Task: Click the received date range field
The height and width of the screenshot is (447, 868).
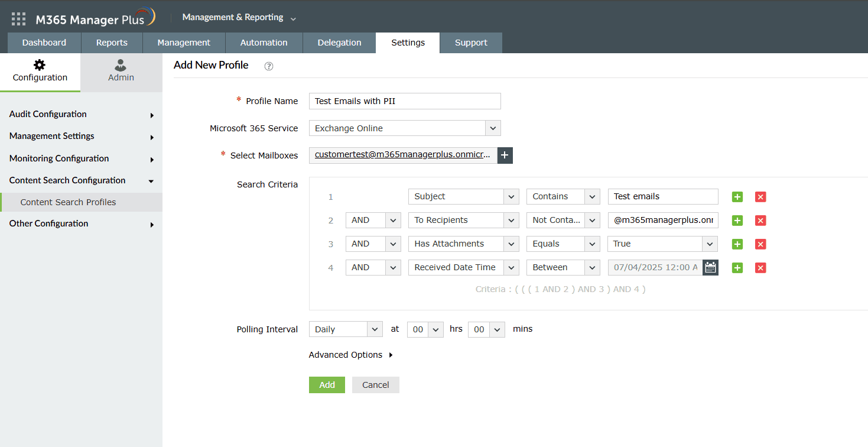Action: [655, 267]
